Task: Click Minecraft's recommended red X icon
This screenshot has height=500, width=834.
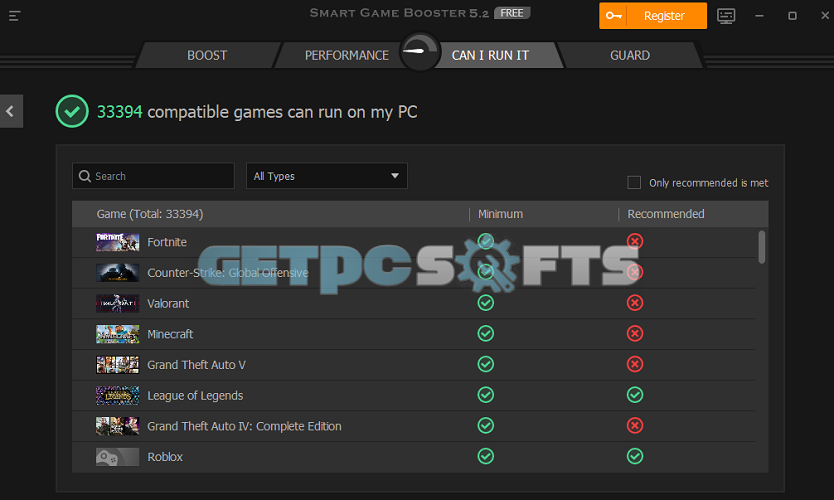Action: [x=635, y=334]
